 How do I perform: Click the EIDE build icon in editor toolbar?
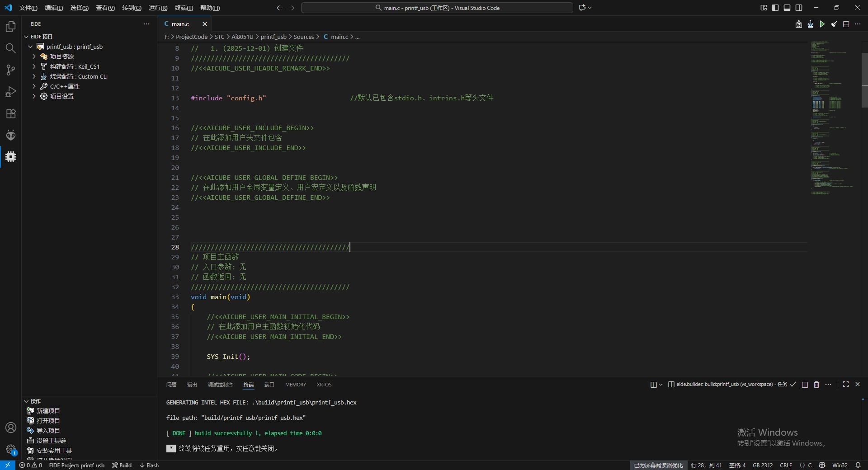coord(799,24)
